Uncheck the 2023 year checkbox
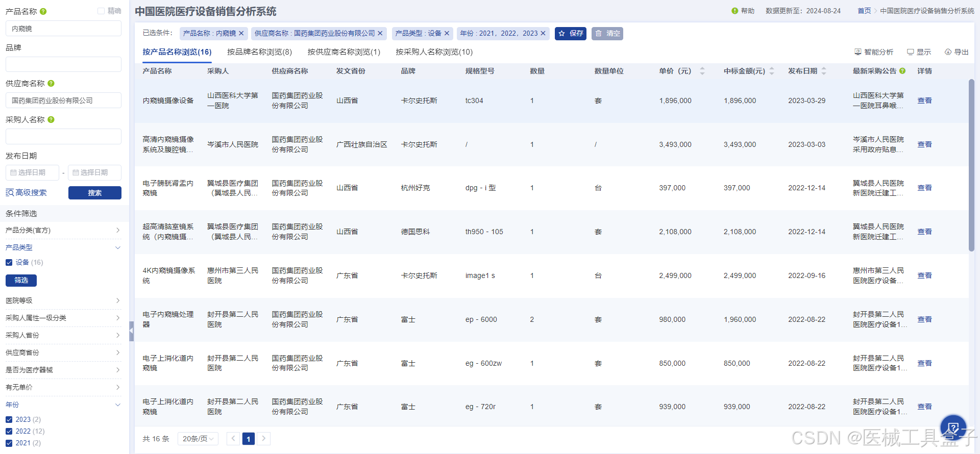Screen dimensions: 980x454 coord(9,419)
